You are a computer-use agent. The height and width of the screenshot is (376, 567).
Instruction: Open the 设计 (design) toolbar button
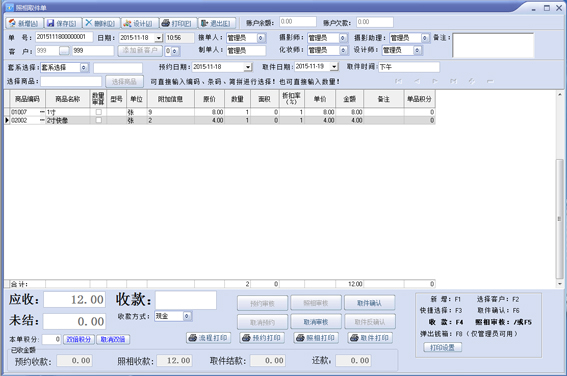tap(140, 23)
